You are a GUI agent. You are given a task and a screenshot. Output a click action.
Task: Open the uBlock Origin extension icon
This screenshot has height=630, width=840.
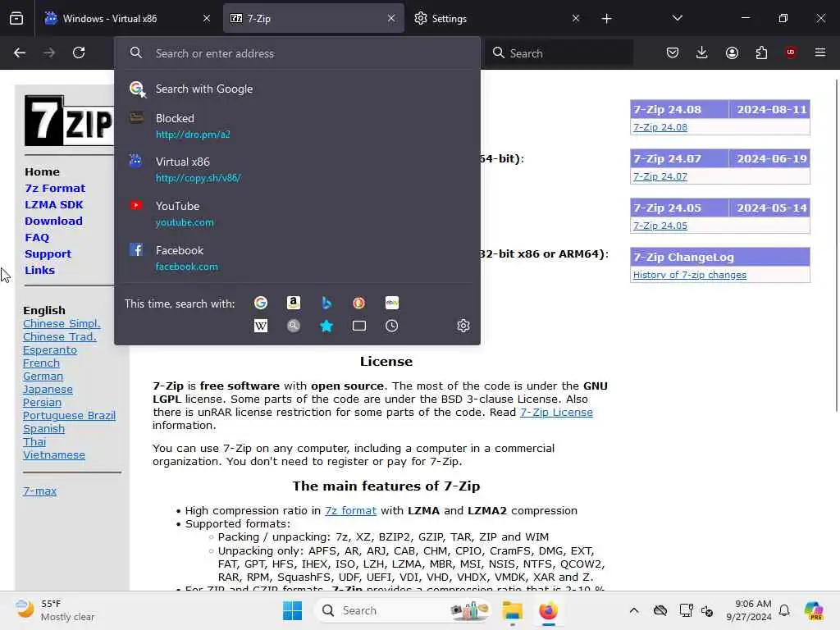click(x=791, y=52)
